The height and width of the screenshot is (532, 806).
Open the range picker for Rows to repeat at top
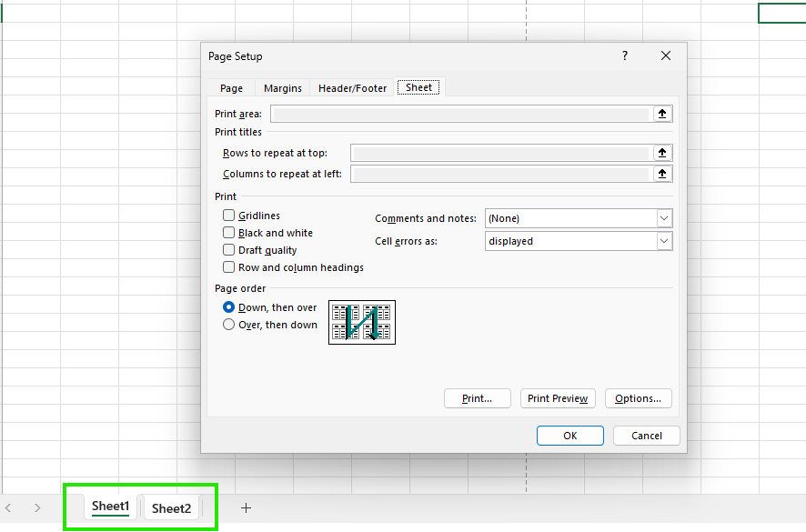coord(662,152)
